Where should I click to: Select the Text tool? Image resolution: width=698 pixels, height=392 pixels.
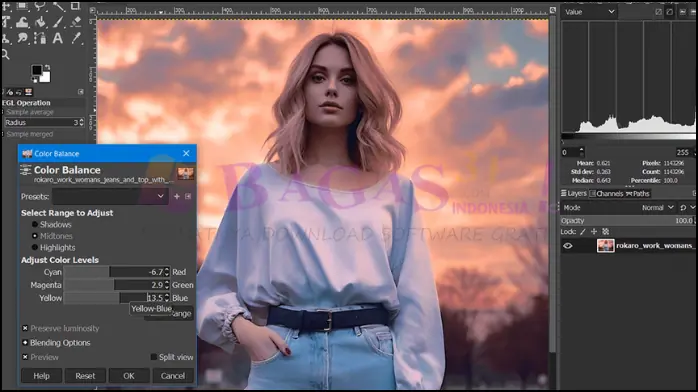coord(57,38)
